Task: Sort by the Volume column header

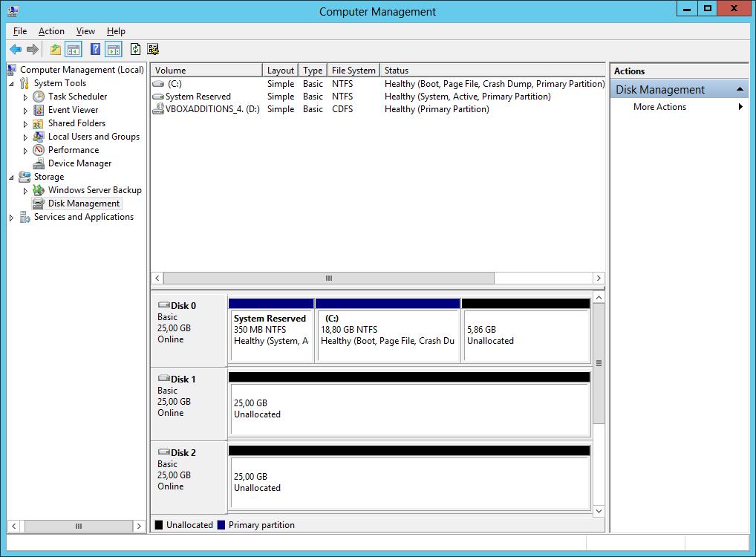Action: [206, 71]
